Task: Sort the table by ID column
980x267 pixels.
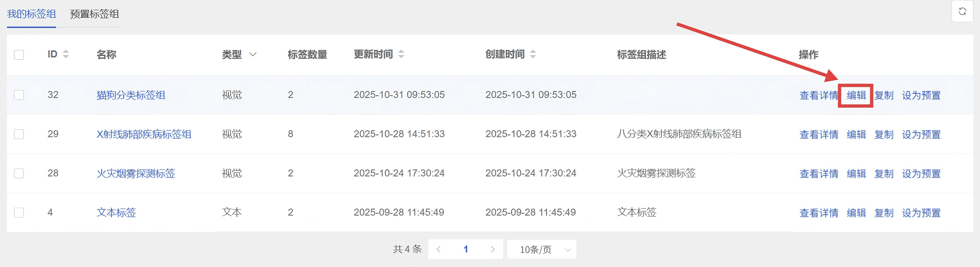Action: click(66, 54)
